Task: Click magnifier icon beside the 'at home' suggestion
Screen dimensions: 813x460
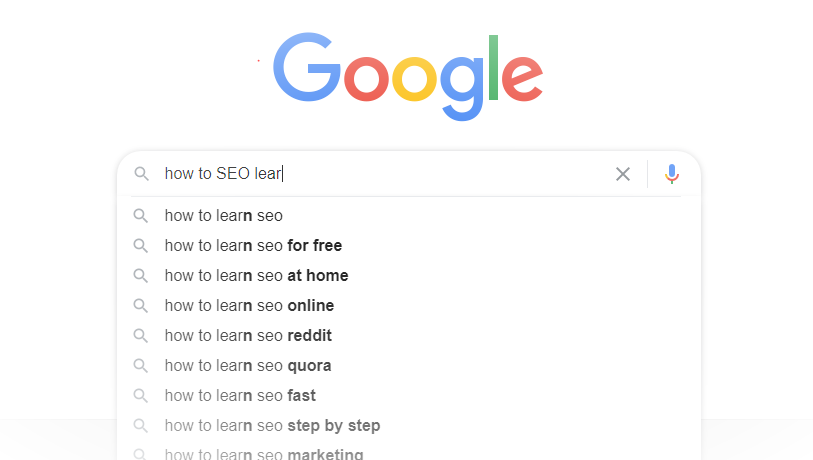Action: click(x=141, y=275)
